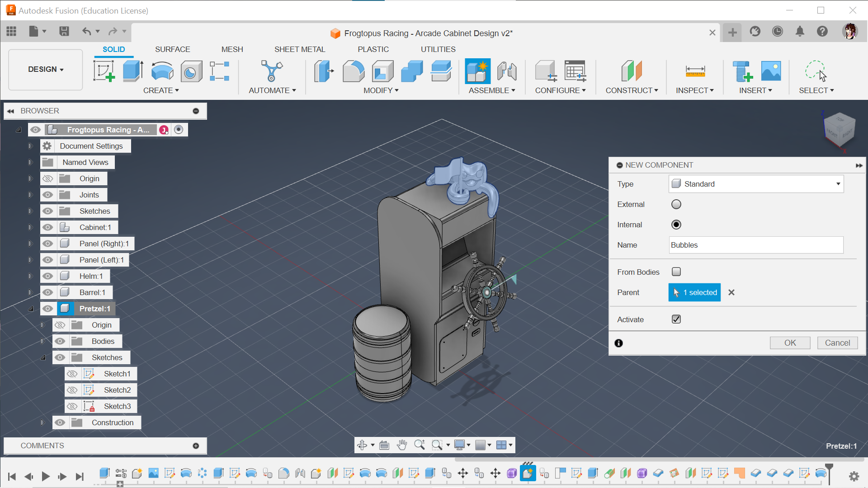
Task: Enable the Activate checkbox for new component
Action: 677,319
